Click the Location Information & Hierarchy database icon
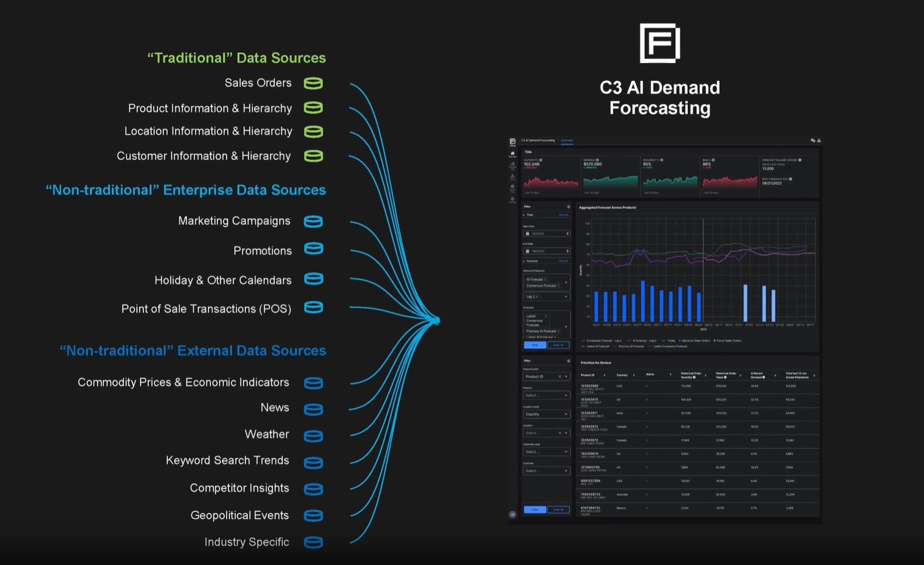This screenshot has height=565, width=924. [313, 131]
